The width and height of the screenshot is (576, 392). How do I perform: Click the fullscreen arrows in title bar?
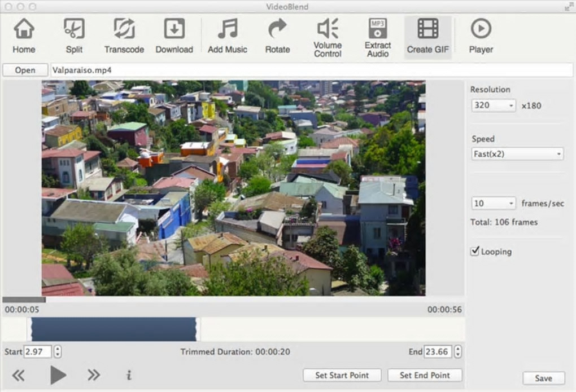[x=569, y=7]
